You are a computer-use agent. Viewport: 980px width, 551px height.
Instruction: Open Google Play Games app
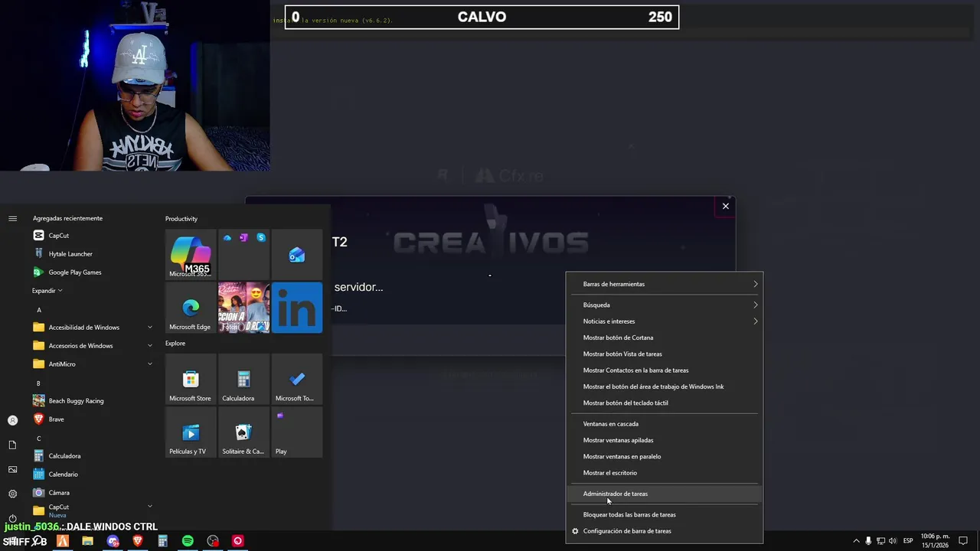74,272
